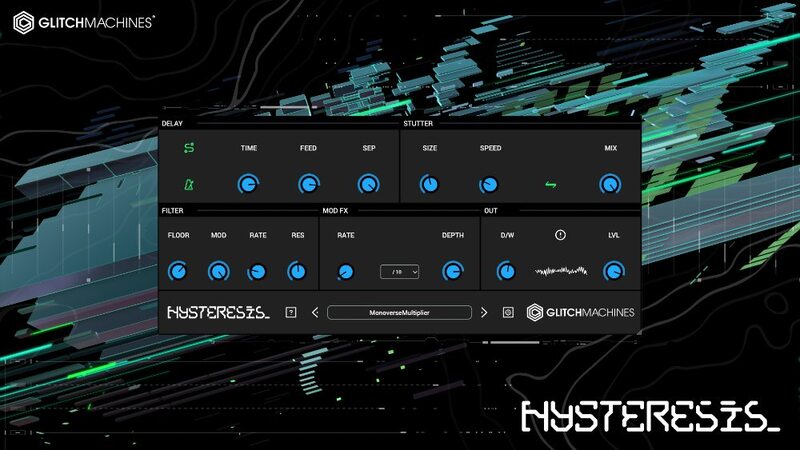Click the FILTER section label
Viewport: 800px width, 450px height.
click(x=172, y=211)
